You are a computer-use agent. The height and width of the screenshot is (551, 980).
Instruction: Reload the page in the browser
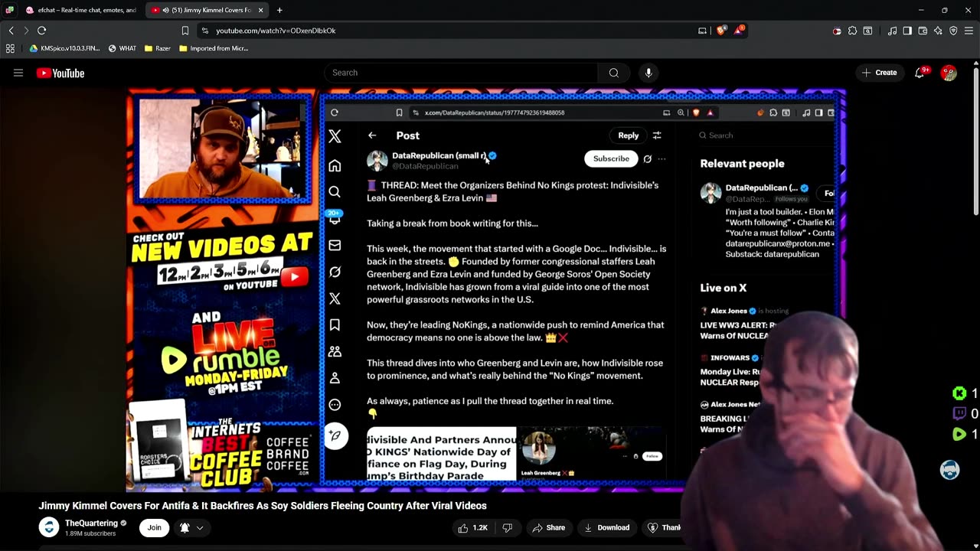click(x=41, y=31)
